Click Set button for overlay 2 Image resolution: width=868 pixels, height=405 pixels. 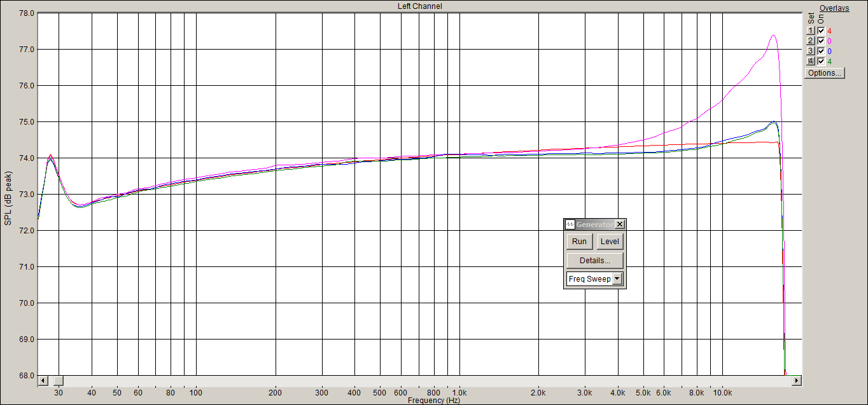click(x=811, y=41)
